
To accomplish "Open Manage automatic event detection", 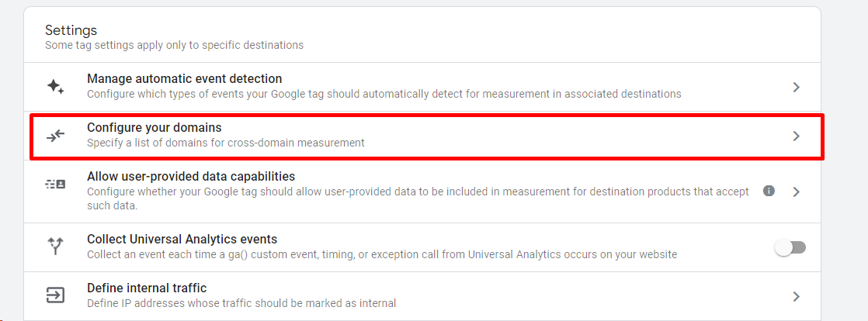I will [422, 87].
